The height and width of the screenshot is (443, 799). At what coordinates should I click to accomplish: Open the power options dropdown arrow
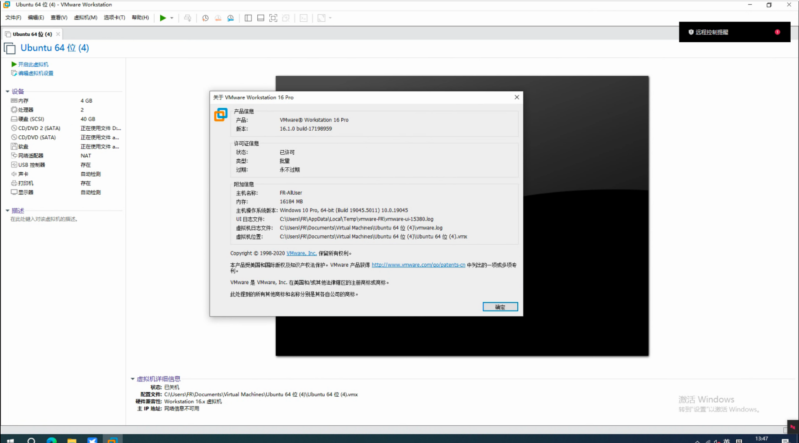pyautogui.click(x=172, y=18)
